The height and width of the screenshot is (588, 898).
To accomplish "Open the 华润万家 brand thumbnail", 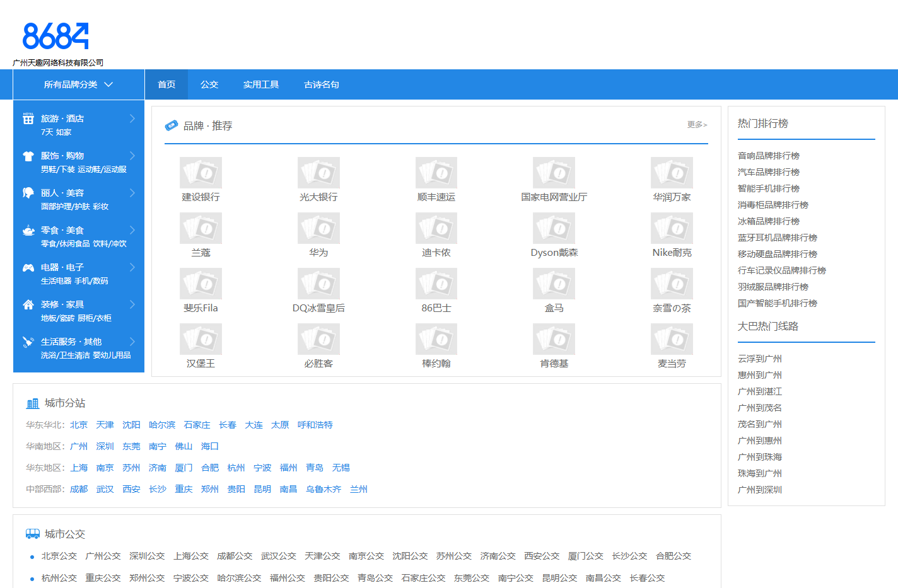I will 672,173.
